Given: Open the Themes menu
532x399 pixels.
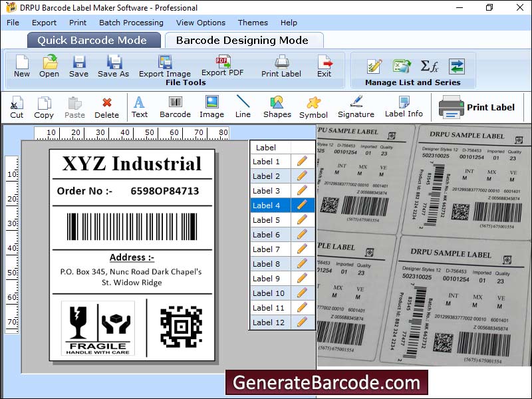Looking at the screenshot, I should pos(253,23).
